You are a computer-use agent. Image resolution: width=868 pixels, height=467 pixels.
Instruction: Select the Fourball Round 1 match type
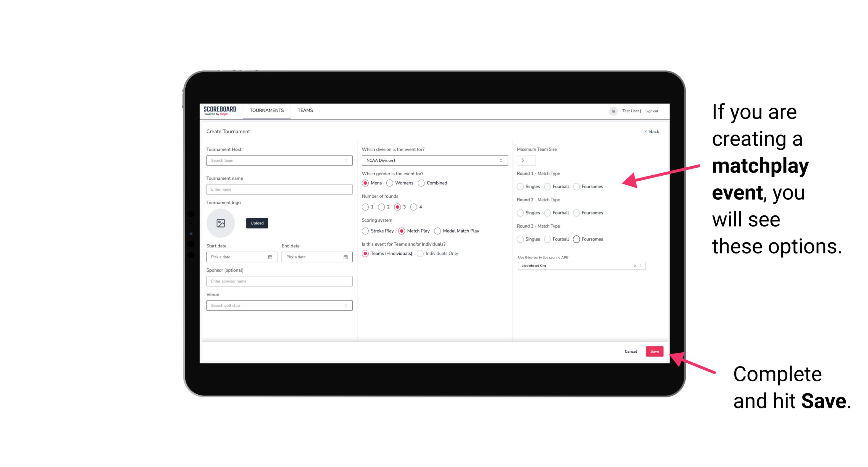coord(547,186)
